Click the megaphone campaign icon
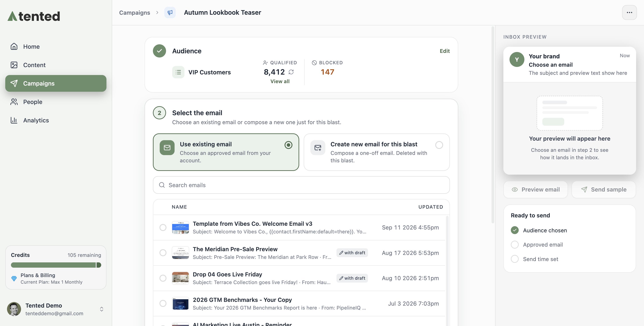644x326 pixels. point(170,13)
